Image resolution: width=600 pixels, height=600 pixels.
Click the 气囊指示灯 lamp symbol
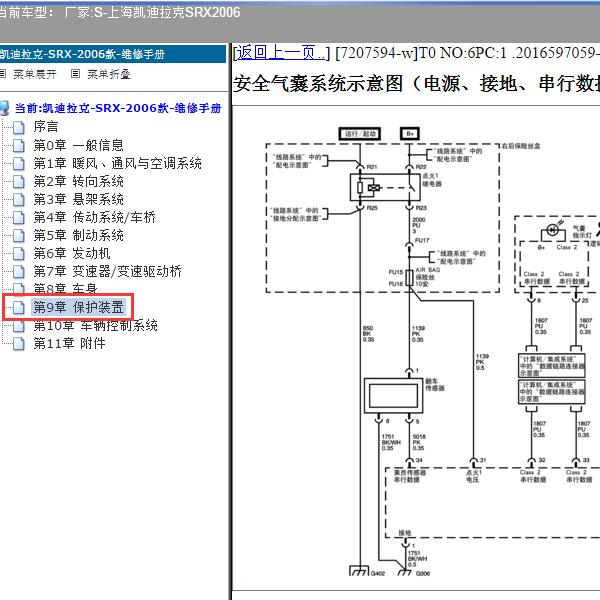coord(553,230)
